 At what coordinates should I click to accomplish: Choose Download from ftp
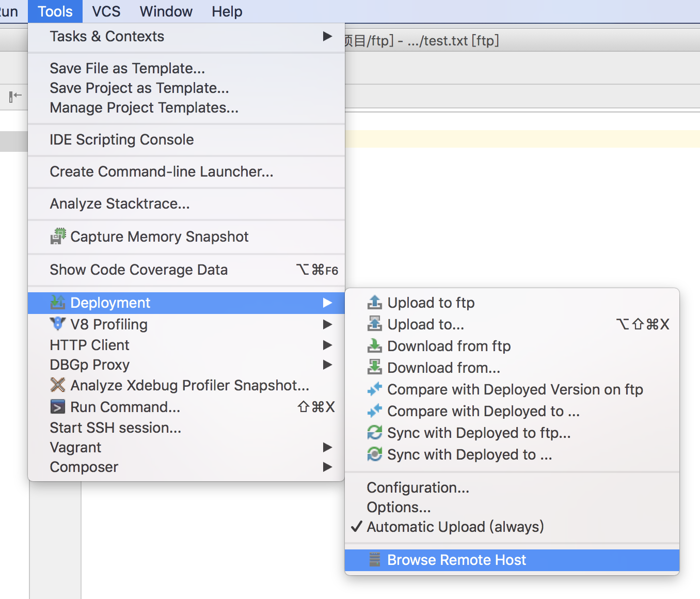[x=512, y=346]
